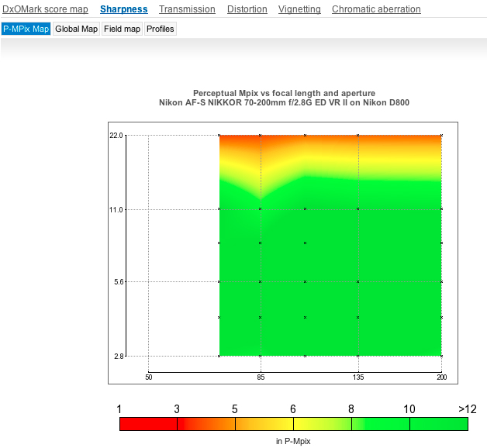Viewport: 487px width, 448px height.
Task: Click the yellow 6-8 legend segment
Action: click(x=323, y=424)
